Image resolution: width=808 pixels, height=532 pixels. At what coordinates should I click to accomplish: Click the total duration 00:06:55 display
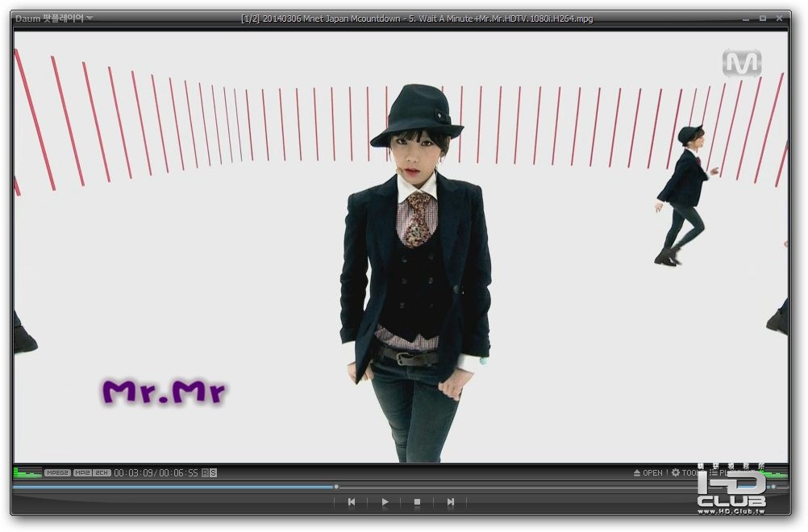click(x=178, y=473)
